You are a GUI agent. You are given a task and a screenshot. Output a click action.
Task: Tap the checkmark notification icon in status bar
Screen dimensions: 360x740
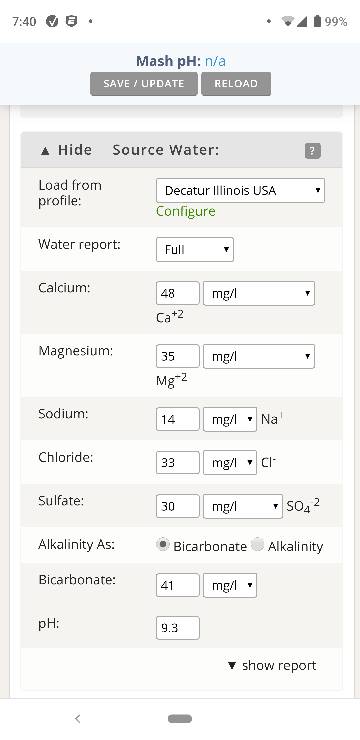[x=52, y=21]
